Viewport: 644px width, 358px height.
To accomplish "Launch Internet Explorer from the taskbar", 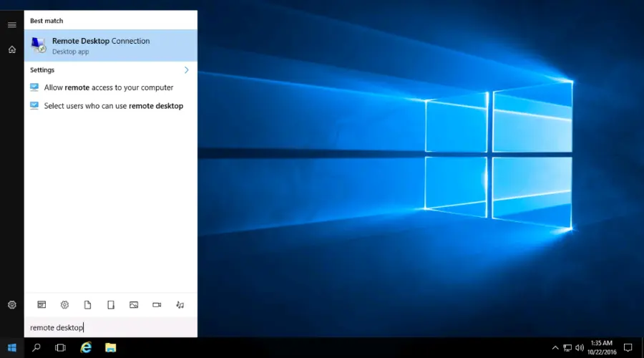I will [x=86, y=348].
